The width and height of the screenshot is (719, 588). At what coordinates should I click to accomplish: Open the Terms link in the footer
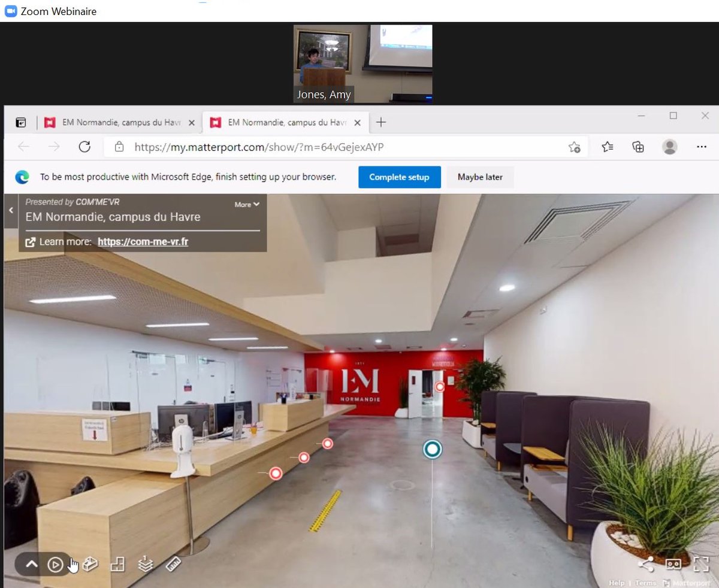point(645,583)
